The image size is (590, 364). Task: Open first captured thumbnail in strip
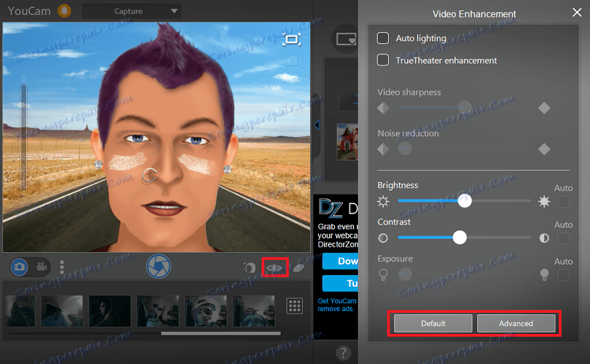click(x=20, y=311)
